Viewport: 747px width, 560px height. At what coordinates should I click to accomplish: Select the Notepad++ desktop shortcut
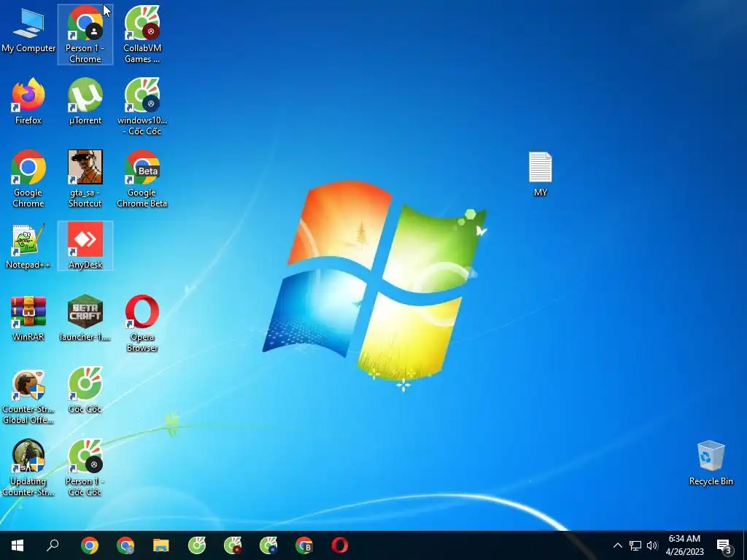[x=28, y=246]
